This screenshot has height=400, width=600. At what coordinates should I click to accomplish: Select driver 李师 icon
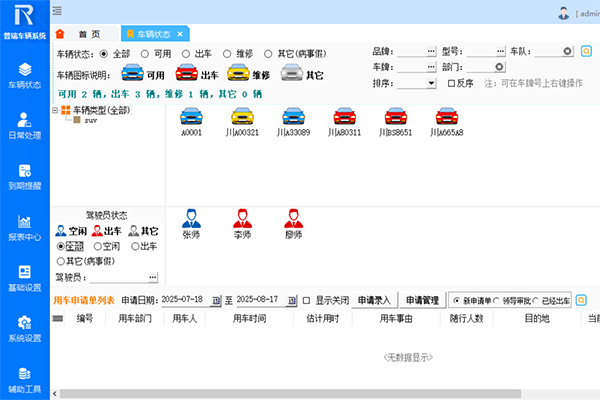coord(242,218)
